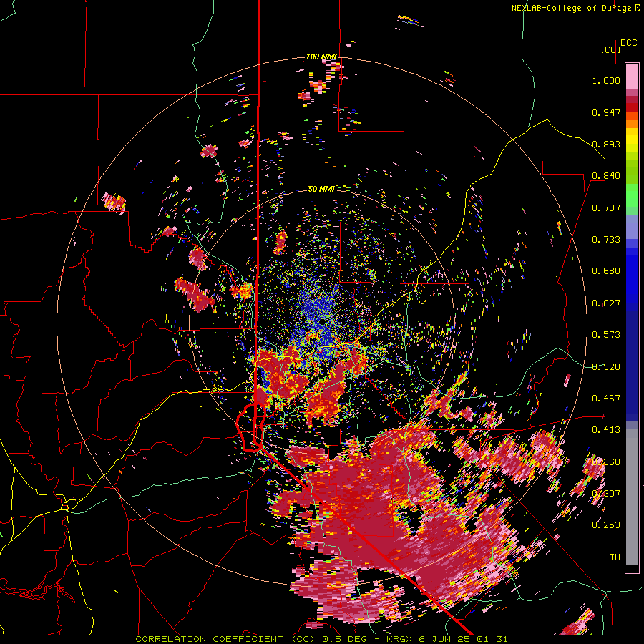Click the 0.840 scale value
644x644 pixels.
coord(606,176)
